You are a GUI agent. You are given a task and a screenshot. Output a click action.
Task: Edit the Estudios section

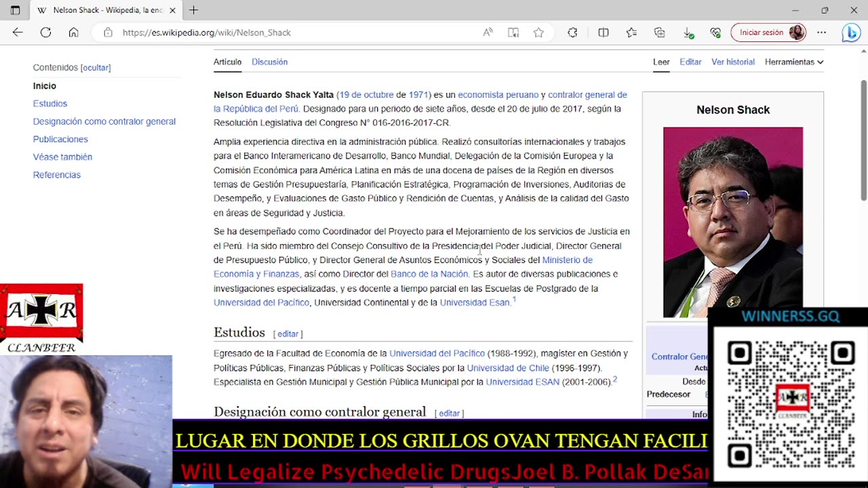point(288,334)
